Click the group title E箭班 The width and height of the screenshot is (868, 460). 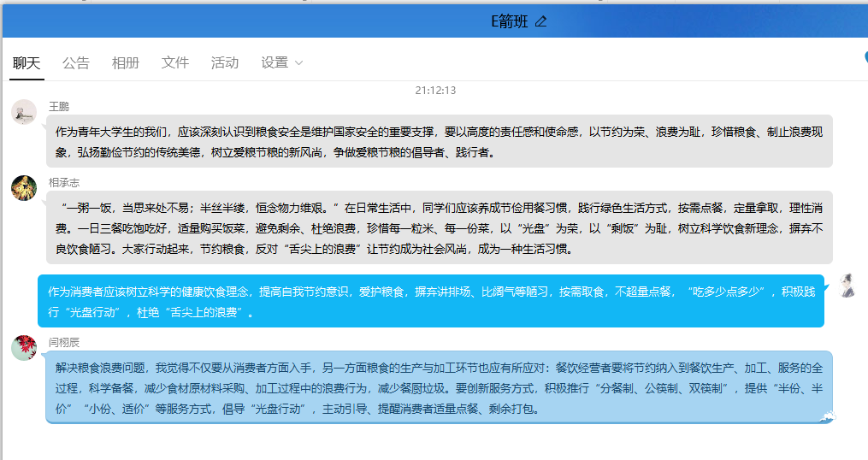(x=509, y=22)
